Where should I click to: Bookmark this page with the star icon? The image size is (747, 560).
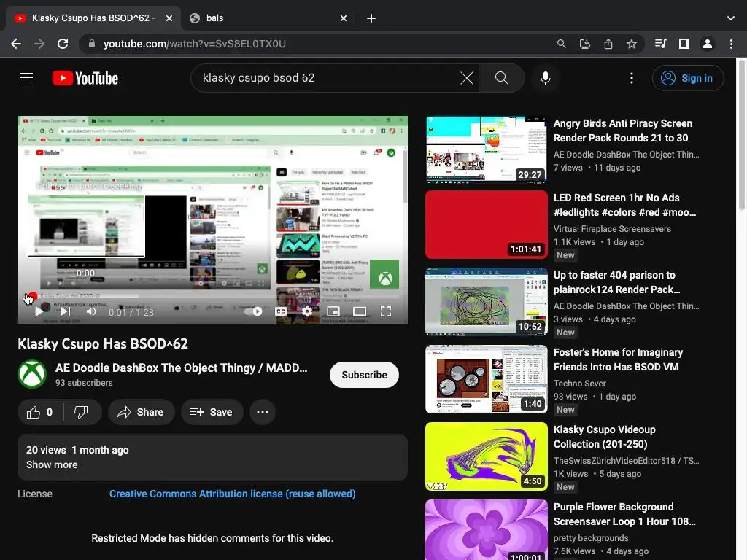[631, 44]
